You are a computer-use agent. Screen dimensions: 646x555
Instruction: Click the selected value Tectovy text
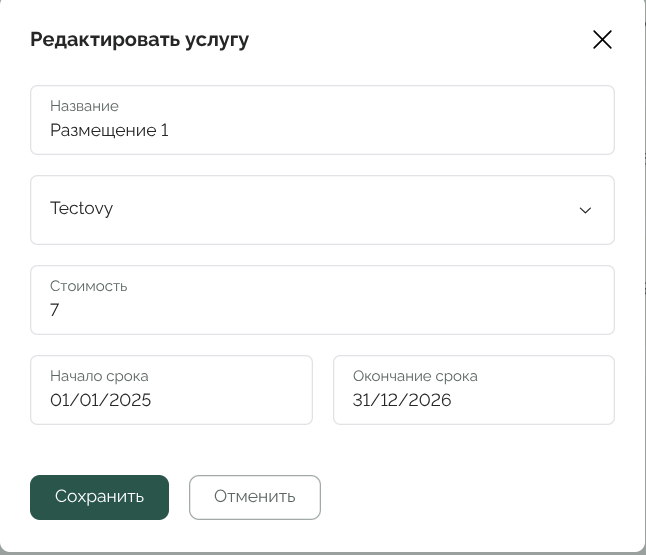click(x=81, y=209)
